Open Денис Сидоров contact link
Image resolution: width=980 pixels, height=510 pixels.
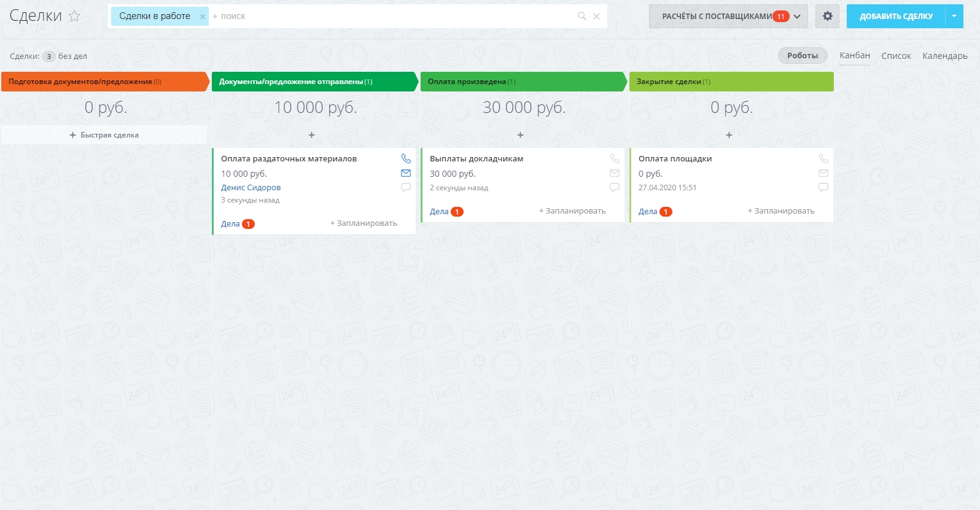click(251, 188)
